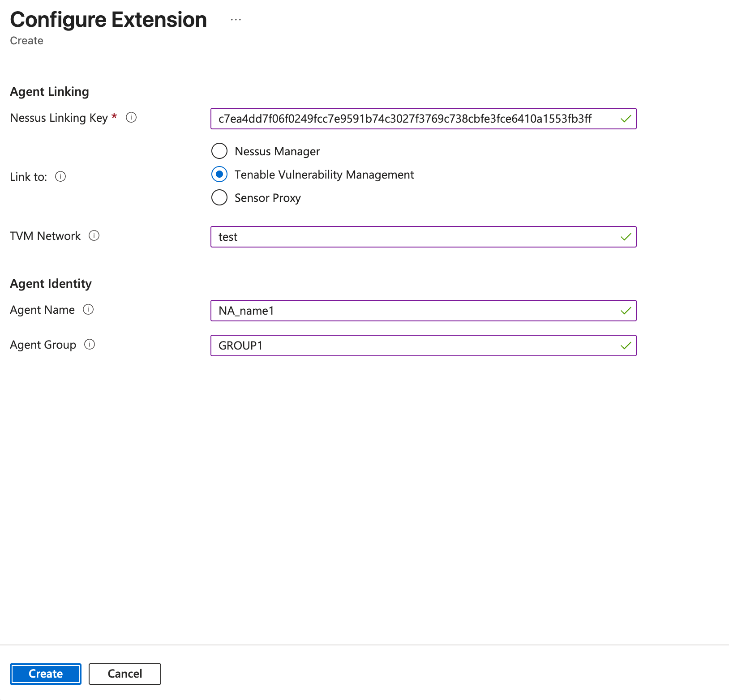
Task: Click the Agent Group label text
Action: 43,345
